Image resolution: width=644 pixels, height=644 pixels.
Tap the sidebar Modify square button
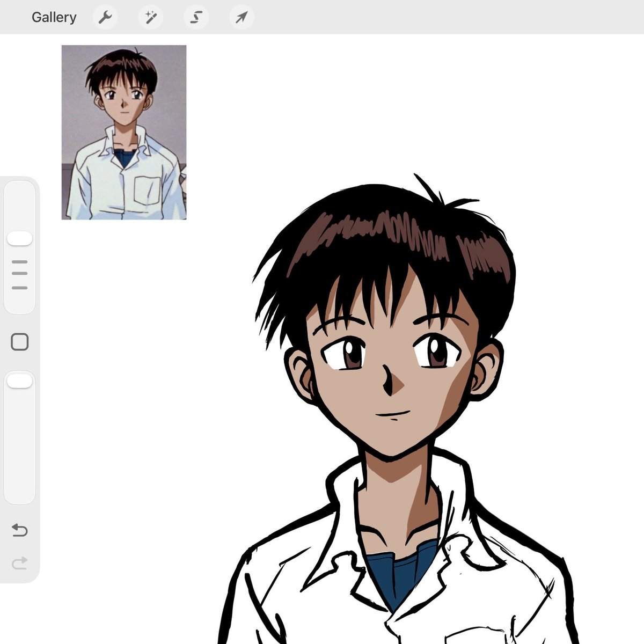point(20,342)
